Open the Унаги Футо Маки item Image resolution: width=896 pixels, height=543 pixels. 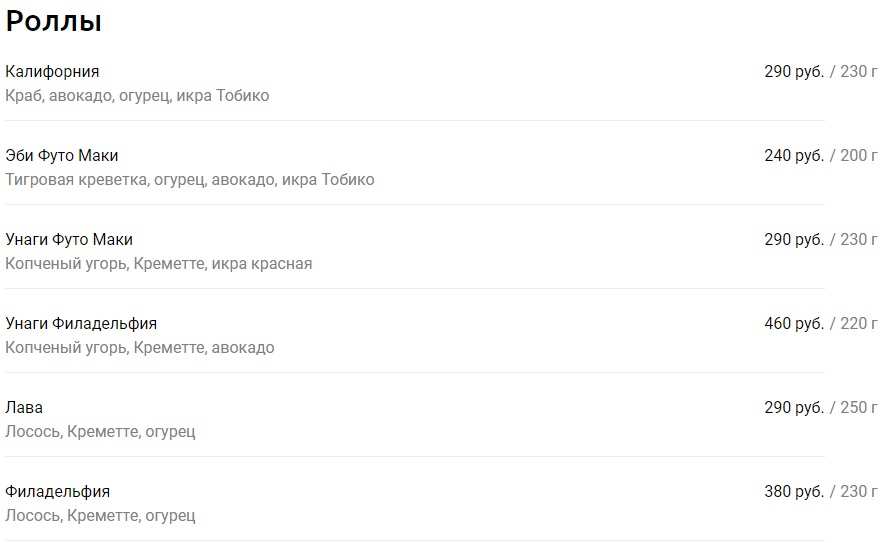click(x=69, y=240)
